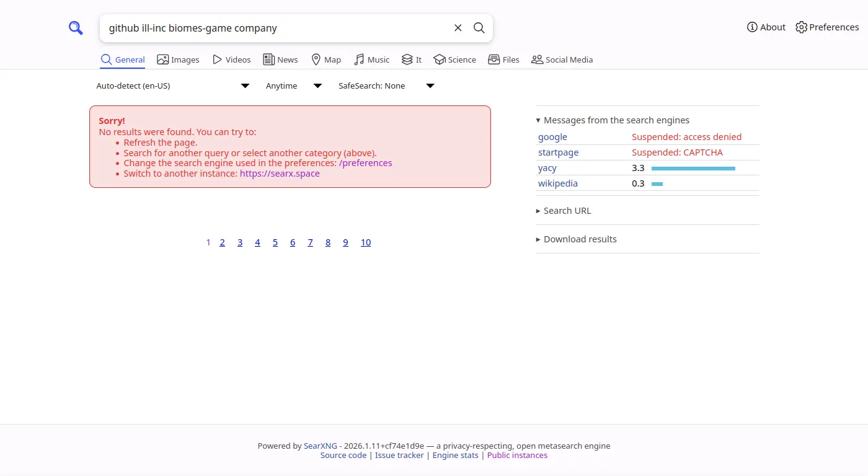Click the Images tab picture icon
Viewport: 868px width, 476px height.
click(163, 59)
